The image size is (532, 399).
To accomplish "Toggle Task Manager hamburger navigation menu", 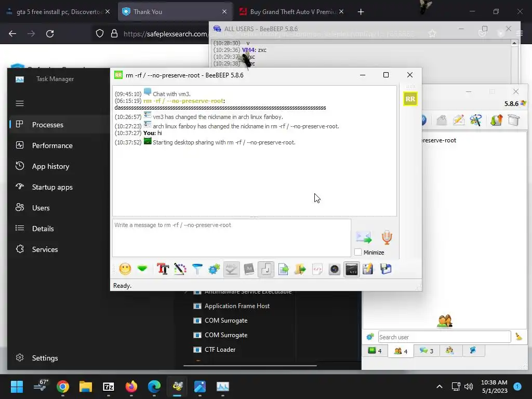I will click(20, 103).
